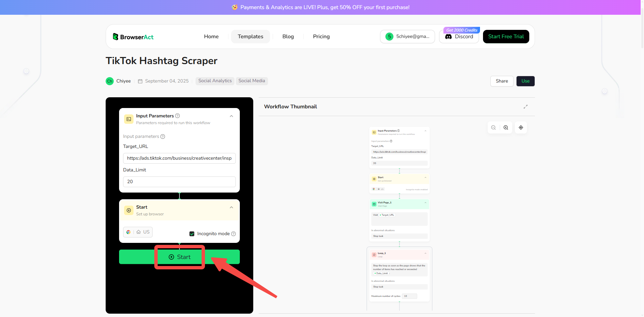
Task: Click the Data_Limit input field
Action: (x=179, y=182)
